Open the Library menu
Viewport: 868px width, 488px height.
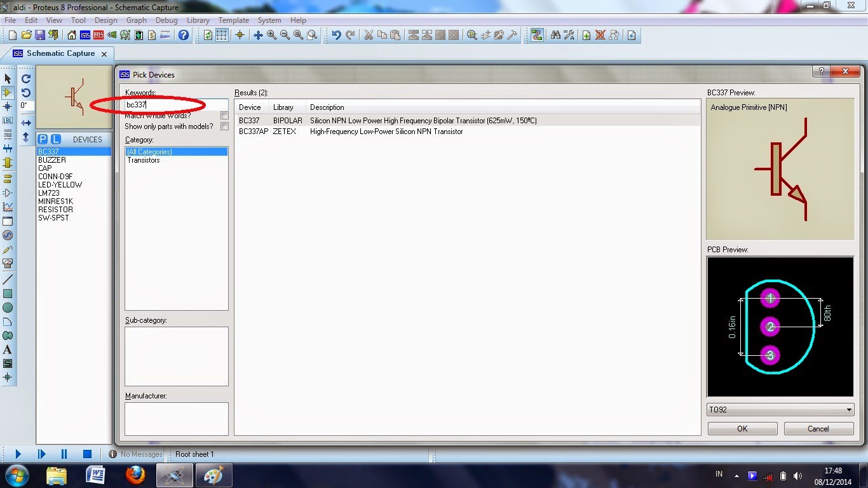point(198,20)
